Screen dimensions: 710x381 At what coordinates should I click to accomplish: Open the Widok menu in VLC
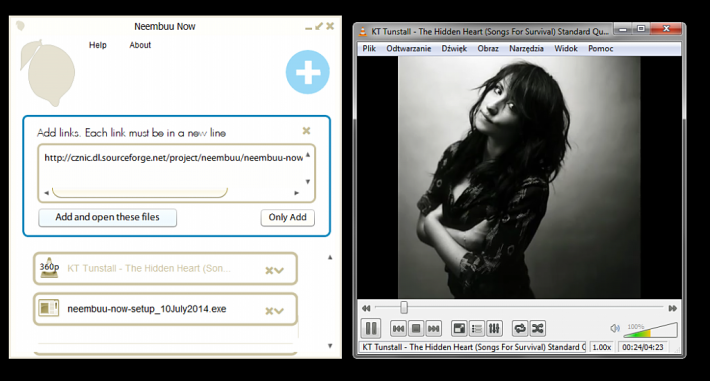[x=566, y=48]
